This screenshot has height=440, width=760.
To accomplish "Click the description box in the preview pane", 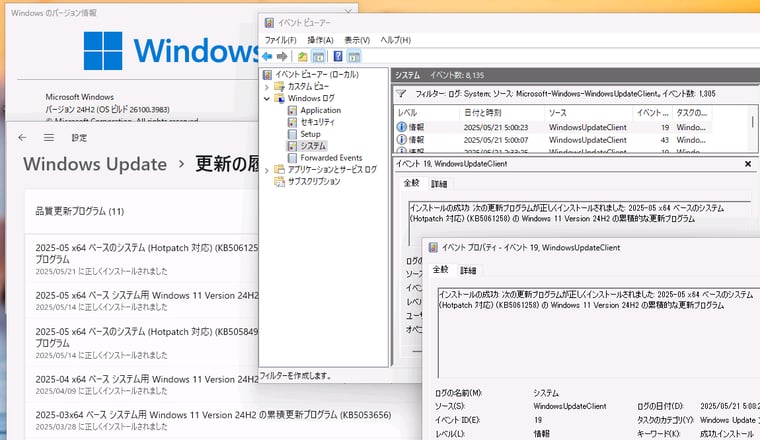I will [x=579, y=223].
